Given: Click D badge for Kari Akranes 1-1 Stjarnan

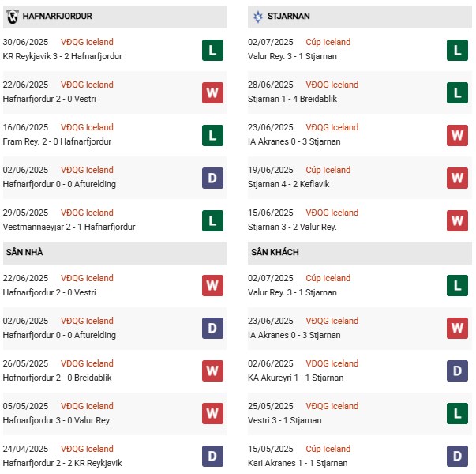Looking at the screenshot, I should point(456,457).
